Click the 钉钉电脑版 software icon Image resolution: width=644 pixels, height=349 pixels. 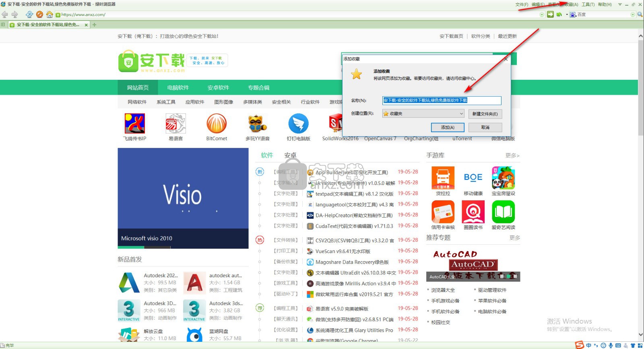click(x=299, y=123)
